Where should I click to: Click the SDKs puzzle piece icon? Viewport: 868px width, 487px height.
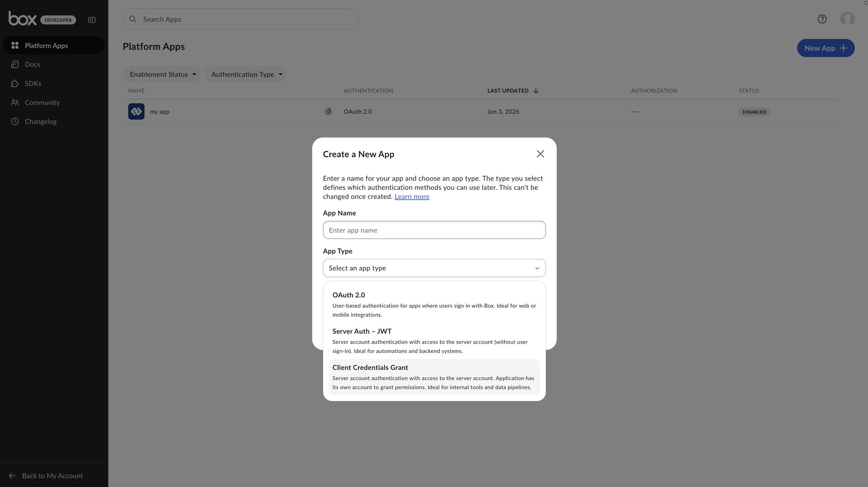(x=15, y=83)
